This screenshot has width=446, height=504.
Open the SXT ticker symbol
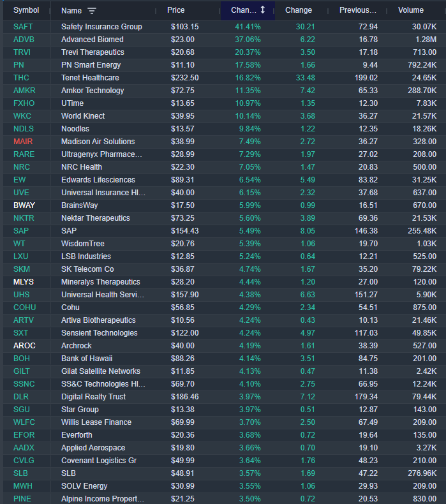click(20, 332)
